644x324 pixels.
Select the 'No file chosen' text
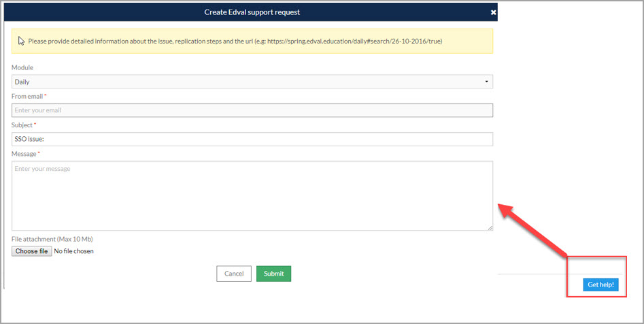point(74,250)
